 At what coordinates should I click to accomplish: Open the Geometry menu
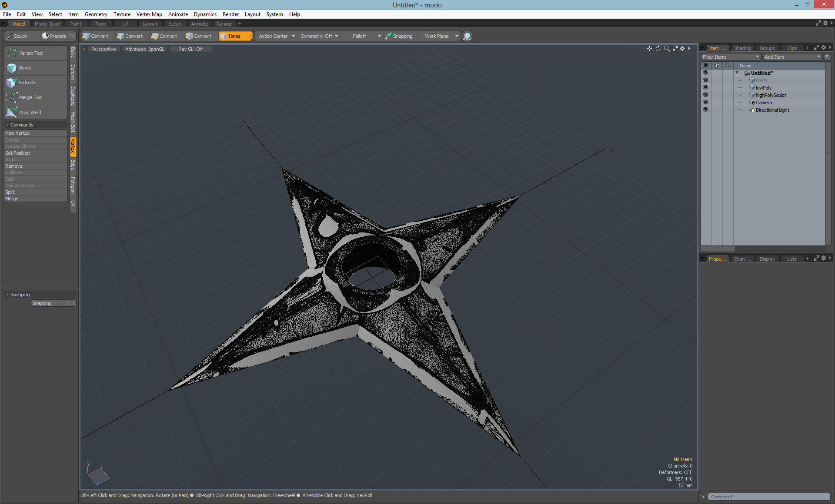96,14
